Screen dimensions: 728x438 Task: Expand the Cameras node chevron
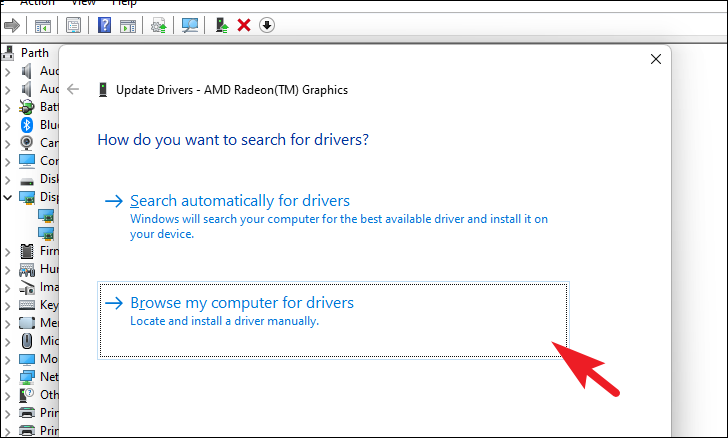[7, 144]
